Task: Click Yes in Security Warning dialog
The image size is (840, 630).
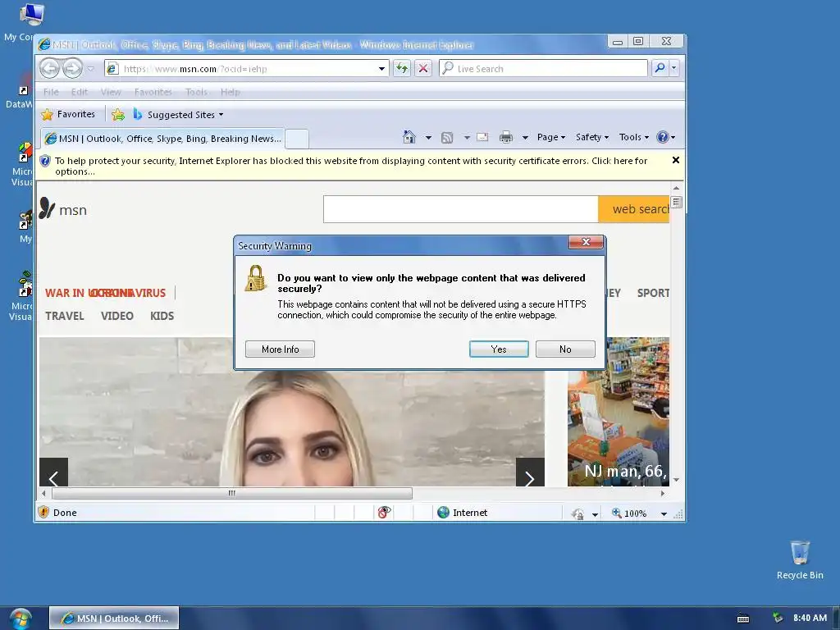Action: 499,349
